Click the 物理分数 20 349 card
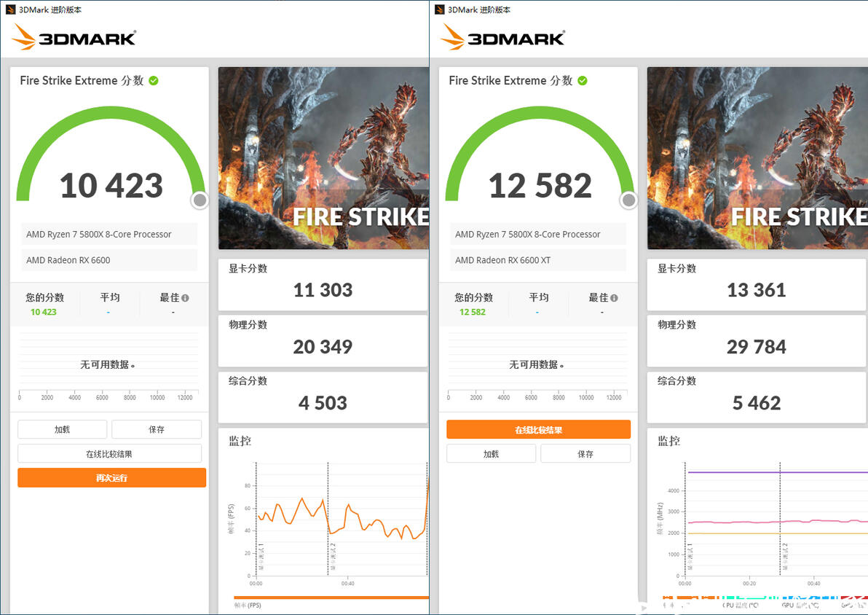Image resolution: width=868 pixels, height=615 pixels. point(323,341)
